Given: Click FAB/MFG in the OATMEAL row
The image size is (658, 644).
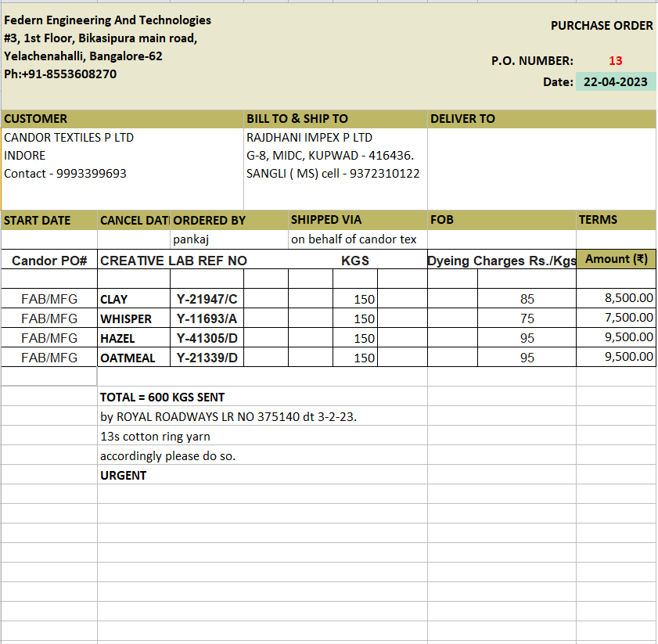Looking at the screenshot, I should coord(49,358).
